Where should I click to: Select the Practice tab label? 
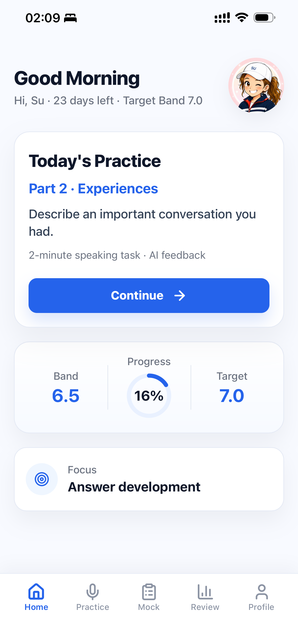(93, 607)
